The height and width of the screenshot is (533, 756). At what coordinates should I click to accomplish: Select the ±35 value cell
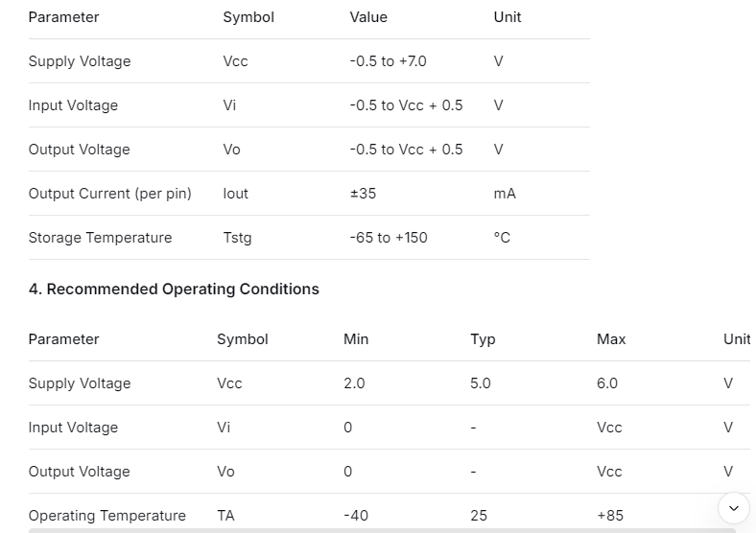point(364,194)
